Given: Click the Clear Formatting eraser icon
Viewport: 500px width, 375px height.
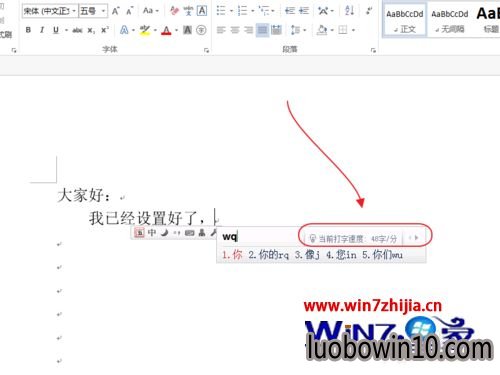Looking at the screenshot, I should coord(174,11).
